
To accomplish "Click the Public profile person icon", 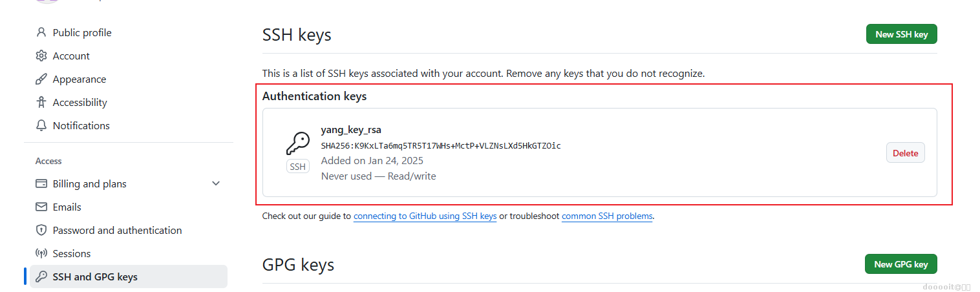I will tap(41, 32).
